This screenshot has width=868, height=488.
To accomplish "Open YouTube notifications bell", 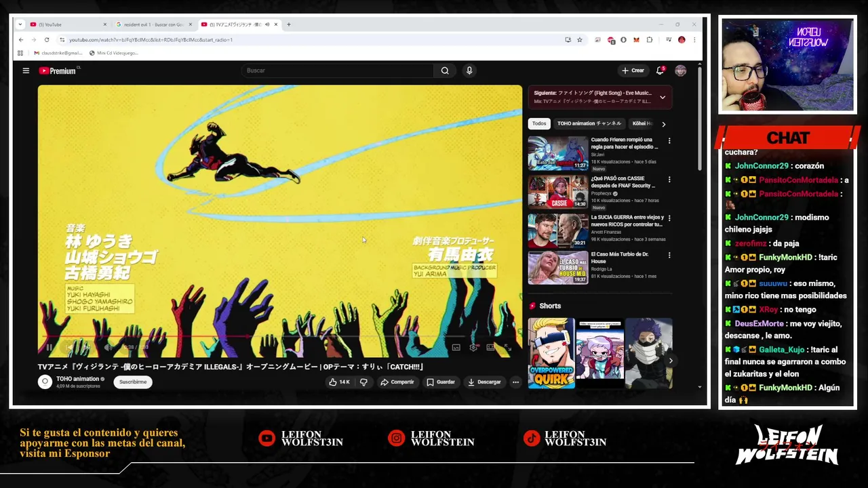I will point(660,70).
